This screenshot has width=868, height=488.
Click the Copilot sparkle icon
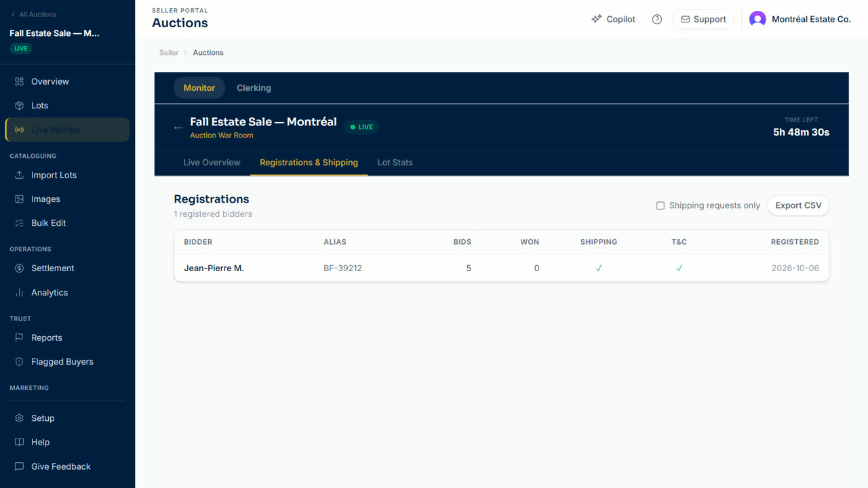click(596, 19)
